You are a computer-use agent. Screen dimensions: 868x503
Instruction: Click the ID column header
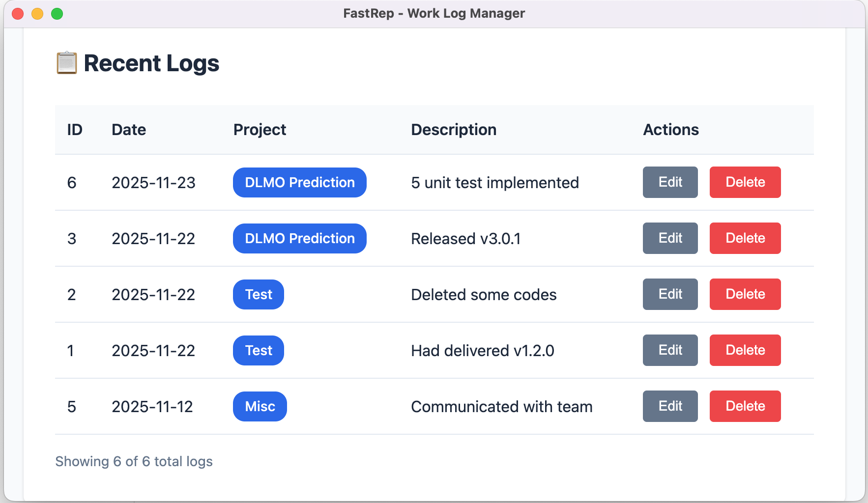[75, 130]
